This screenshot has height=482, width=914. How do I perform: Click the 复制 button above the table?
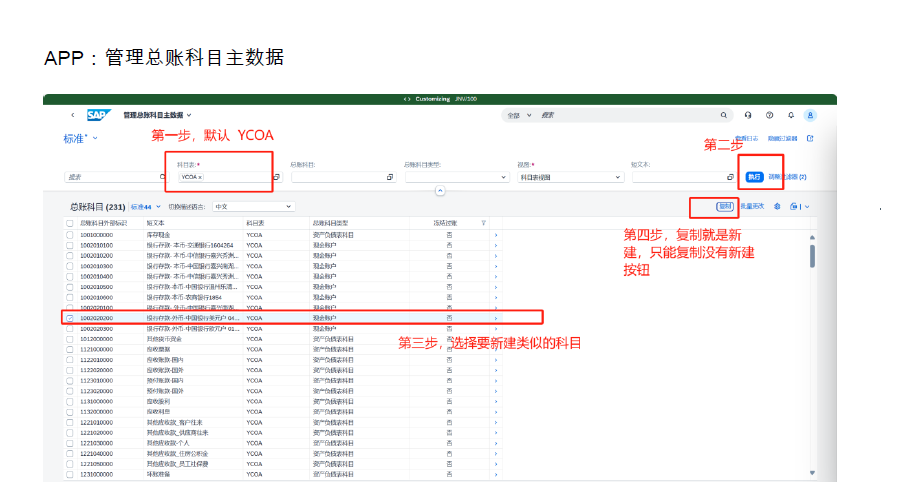coord(726,206)
